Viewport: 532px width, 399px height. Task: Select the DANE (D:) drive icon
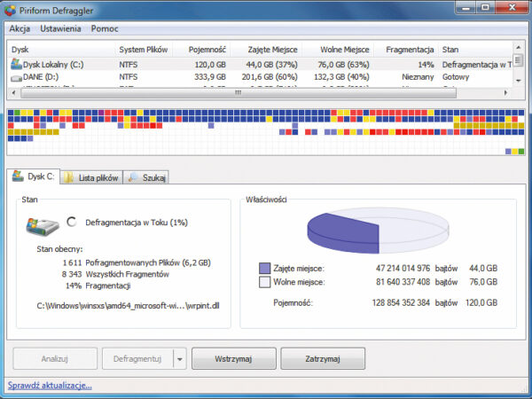[15, 78]
